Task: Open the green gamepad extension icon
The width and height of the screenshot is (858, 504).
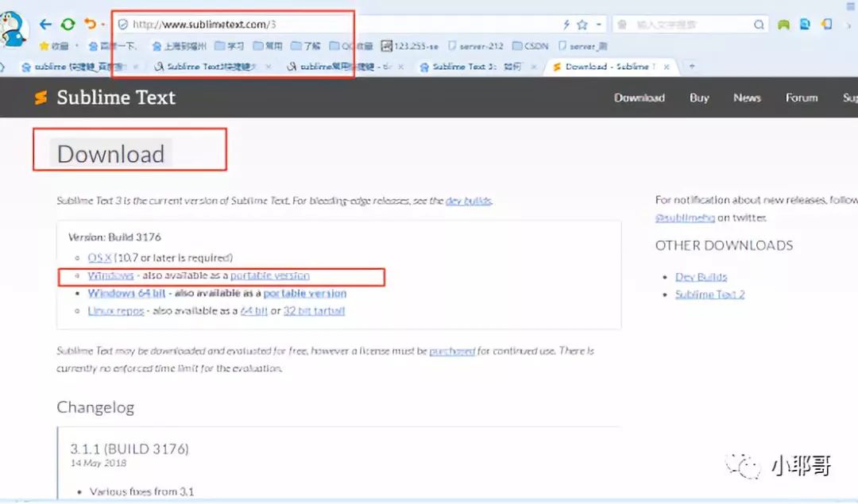Action: pyautogui.click(x=783, y=24)
